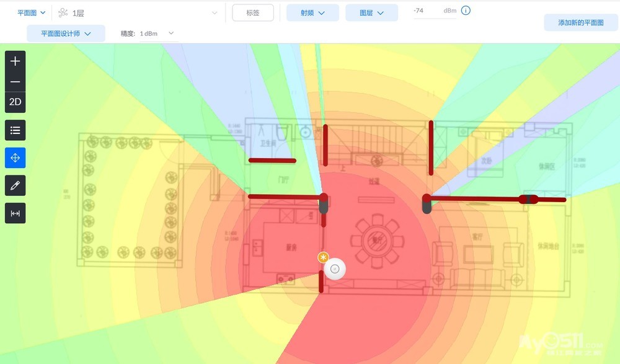Click the access point device icon
Image resolution: width=620 pixels, height=364 pixels.
(x=335, y=269)
